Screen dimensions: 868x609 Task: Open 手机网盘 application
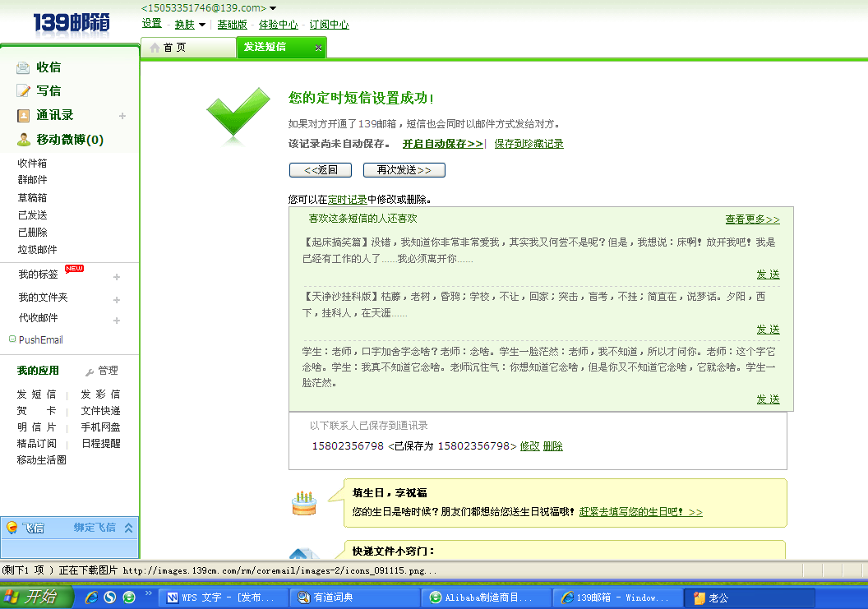tap(100, 427)
